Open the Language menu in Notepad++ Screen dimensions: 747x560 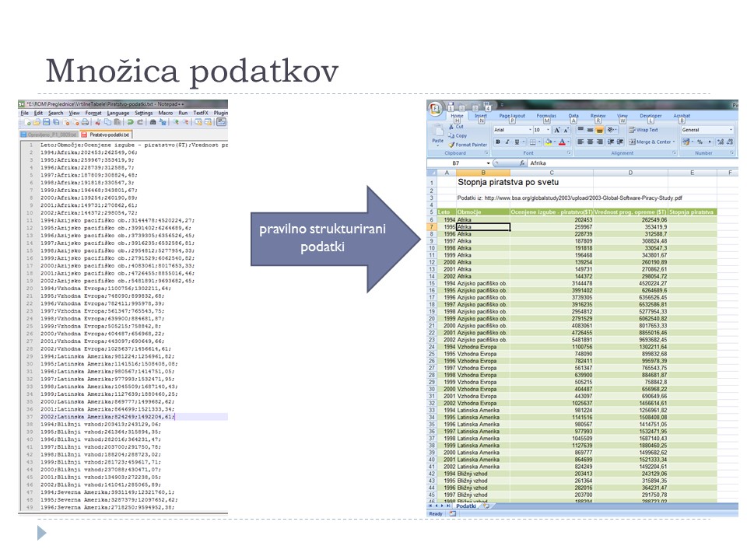pos(117,113)
